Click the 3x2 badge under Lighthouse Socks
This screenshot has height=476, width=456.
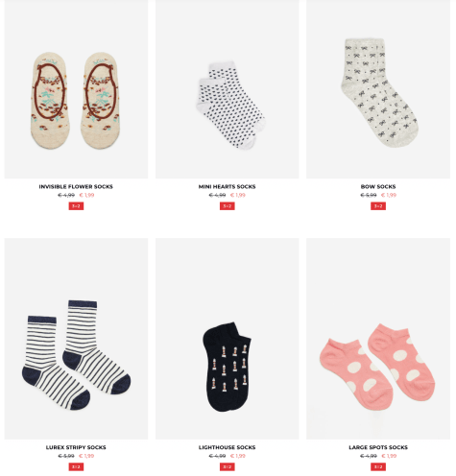[x=228, y=467]
